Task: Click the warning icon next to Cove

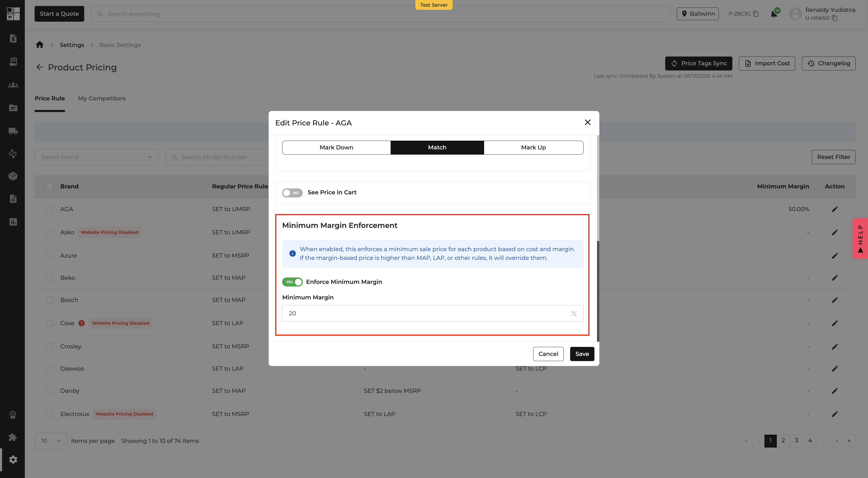Action: (x=82, y=323)
